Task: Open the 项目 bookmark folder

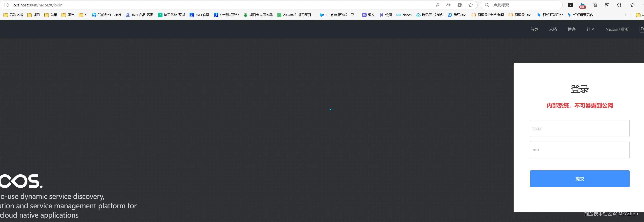Action: point(34,15)
